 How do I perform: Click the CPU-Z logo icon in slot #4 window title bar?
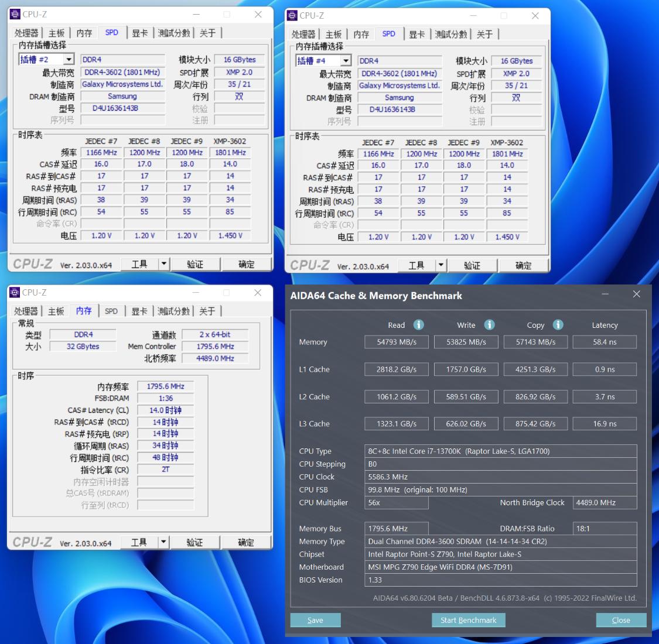(x=293, y=16)
